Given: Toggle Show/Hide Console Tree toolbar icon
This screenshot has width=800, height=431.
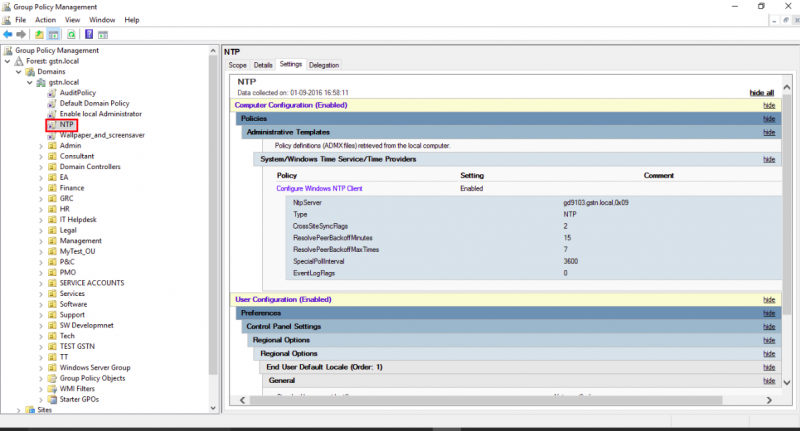Looking at the screenshot, I should tap(53, 34).
